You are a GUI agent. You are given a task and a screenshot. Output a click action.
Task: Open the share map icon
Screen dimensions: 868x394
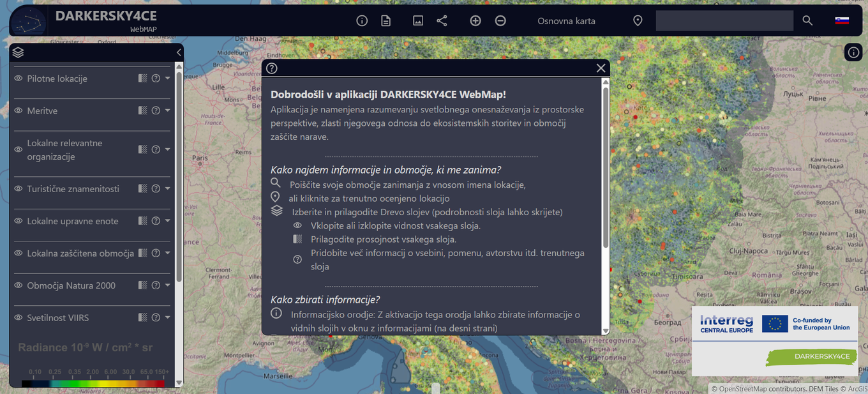pyautogui.click(x=442, y=20)
